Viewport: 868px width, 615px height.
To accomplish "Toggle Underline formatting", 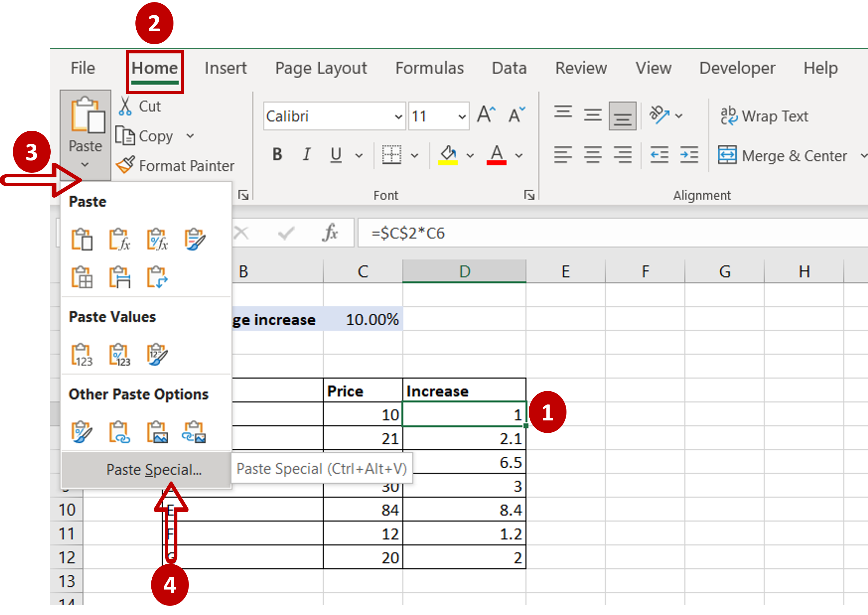I will [336, 155].
